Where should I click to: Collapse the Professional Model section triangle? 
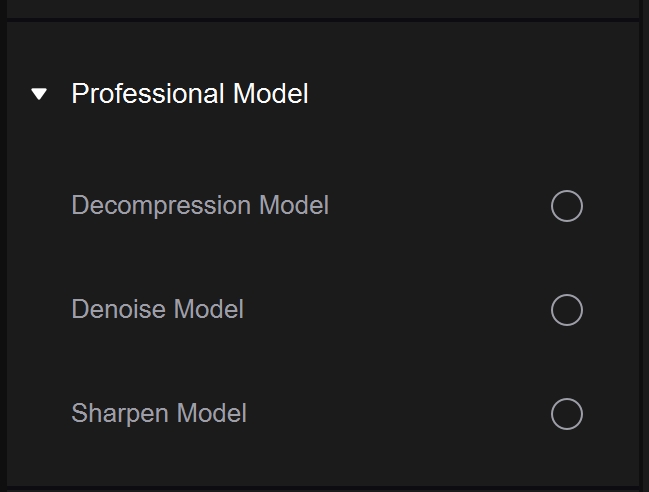pos(39,95)
